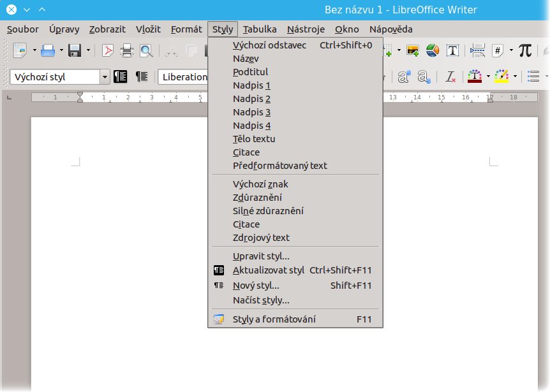Click the Cut scissors icon
Image resolution: width=550 pixels, height=392 pixels.
point(172,51)
